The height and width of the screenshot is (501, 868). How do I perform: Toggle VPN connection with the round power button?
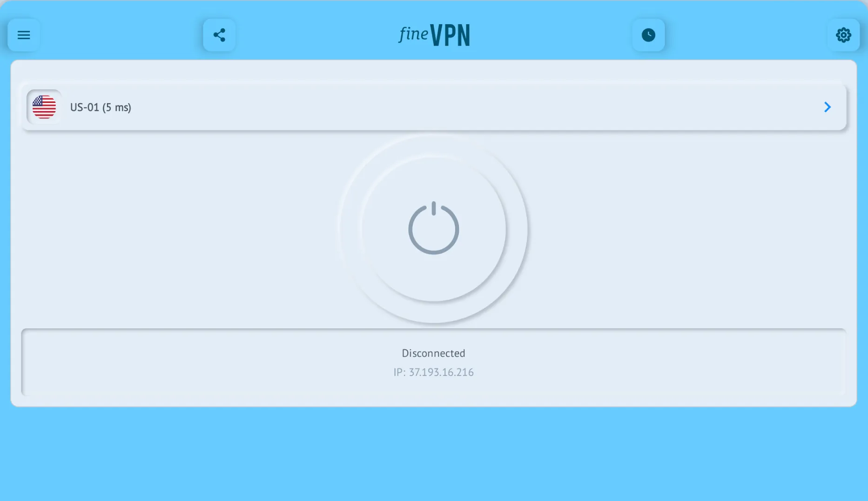click(434, 229)
